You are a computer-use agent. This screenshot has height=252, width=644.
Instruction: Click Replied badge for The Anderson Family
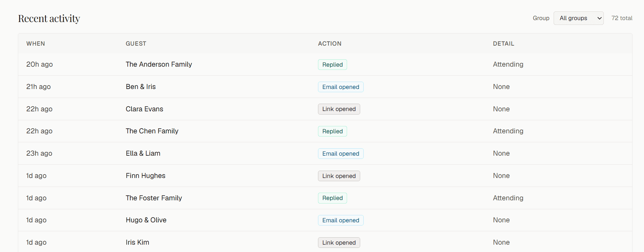[332, 65]
